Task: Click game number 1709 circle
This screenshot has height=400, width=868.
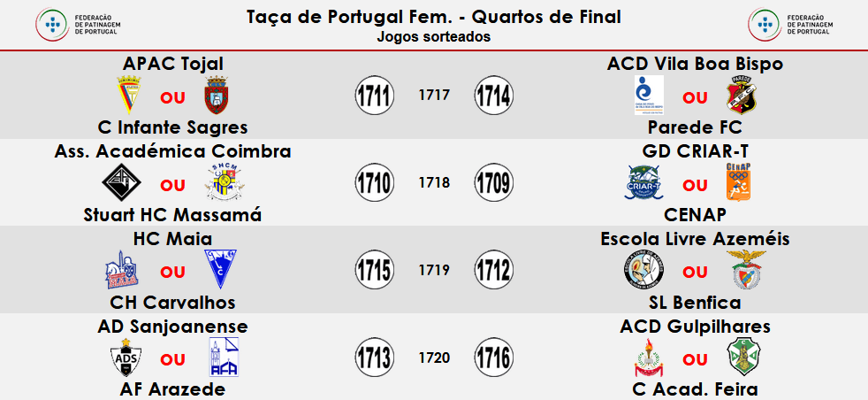Action: pyautogui.click(x=493, y=183)
